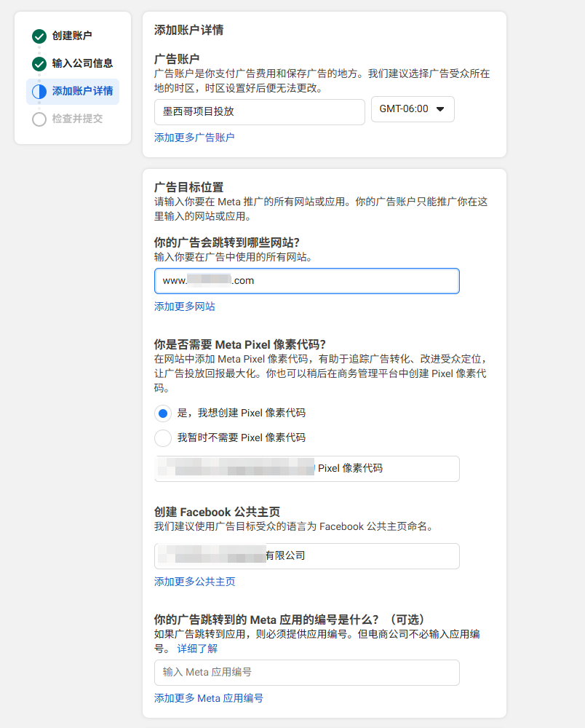The height and width of the screenshot is (728, 585).
Task: Open the 添加账户详情 step
Action: pos(82,92)
